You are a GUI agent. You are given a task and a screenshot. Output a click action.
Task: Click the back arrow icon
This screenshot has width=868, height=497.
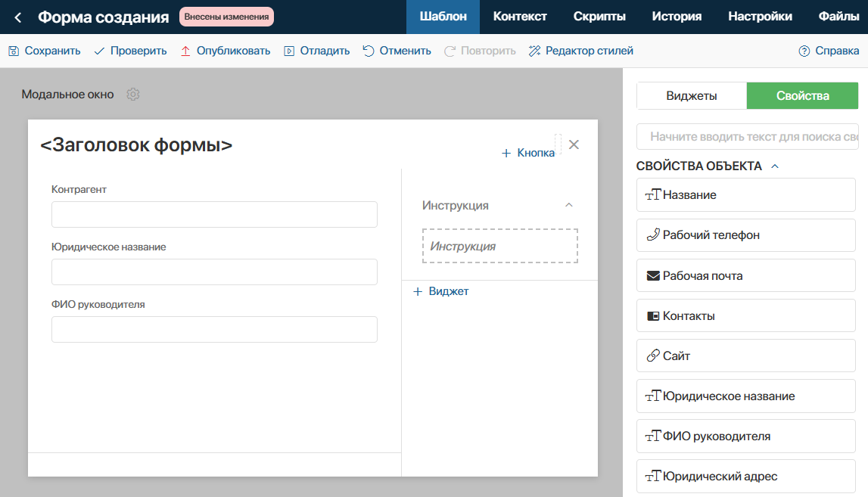[x=17, y=17]
